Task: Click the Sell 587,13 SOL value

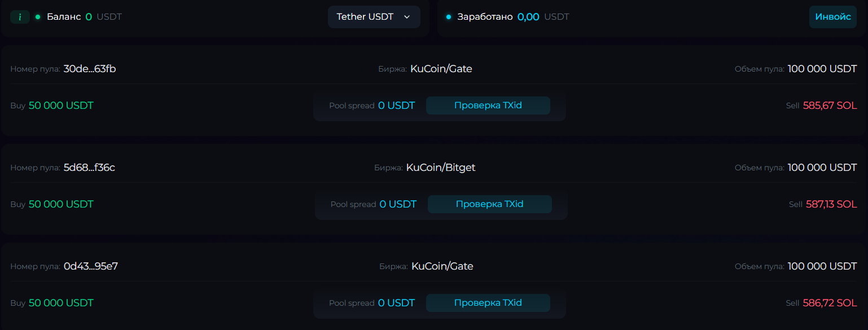Action: click(x=831, y=204)
